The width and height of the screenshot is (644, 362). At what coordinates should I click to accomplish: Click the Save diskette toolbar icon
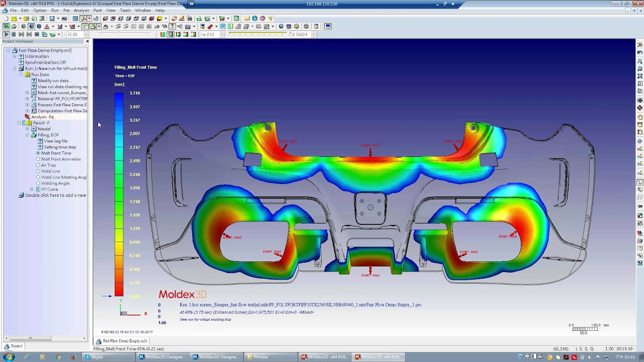pyautogui.click(x=52, y=19)
